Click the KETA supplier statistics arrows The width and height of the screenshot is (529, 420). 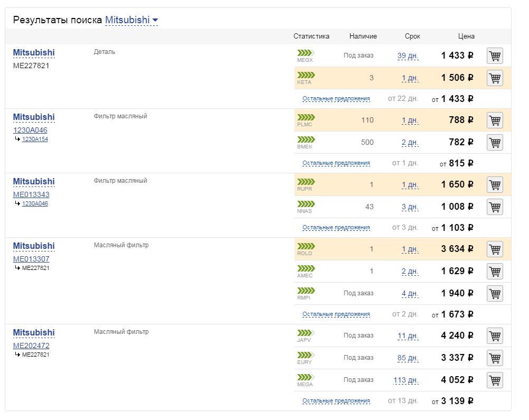point(306,75)
